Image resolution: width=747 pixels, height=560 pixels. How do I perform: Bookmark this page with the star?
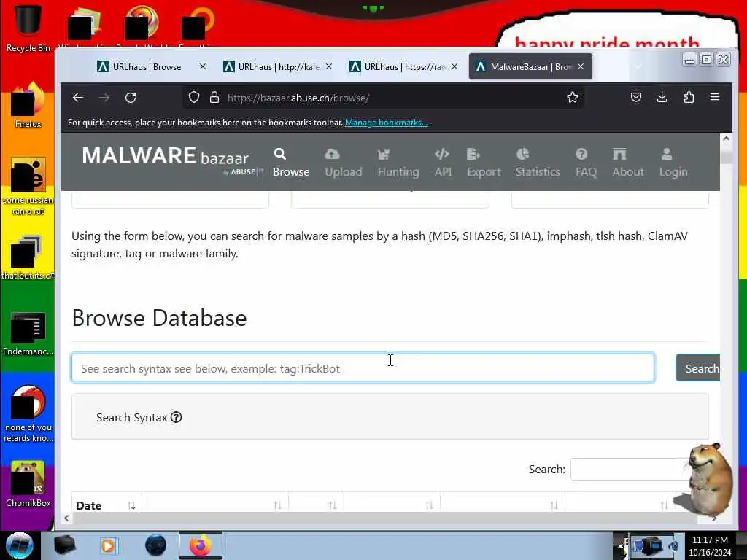(x=573, y=97)
